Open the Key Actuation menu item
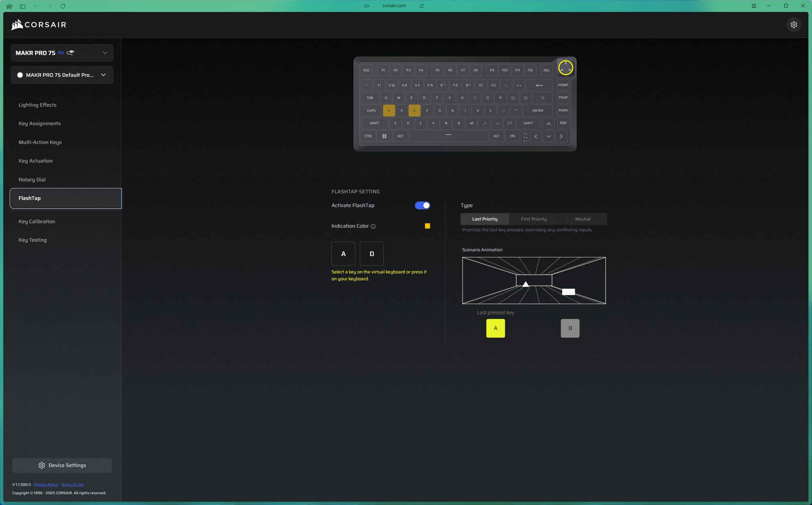812x505 pixels. pos(35,161)
